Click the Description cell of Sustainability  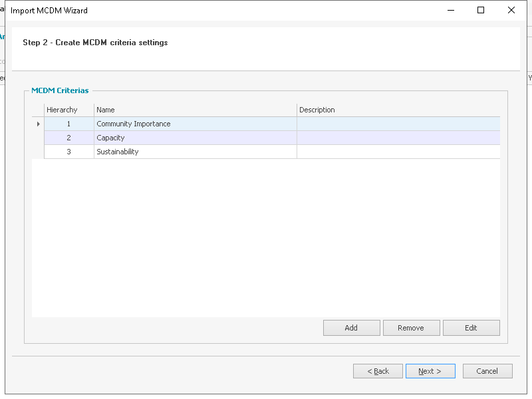(x=398, y=152)
